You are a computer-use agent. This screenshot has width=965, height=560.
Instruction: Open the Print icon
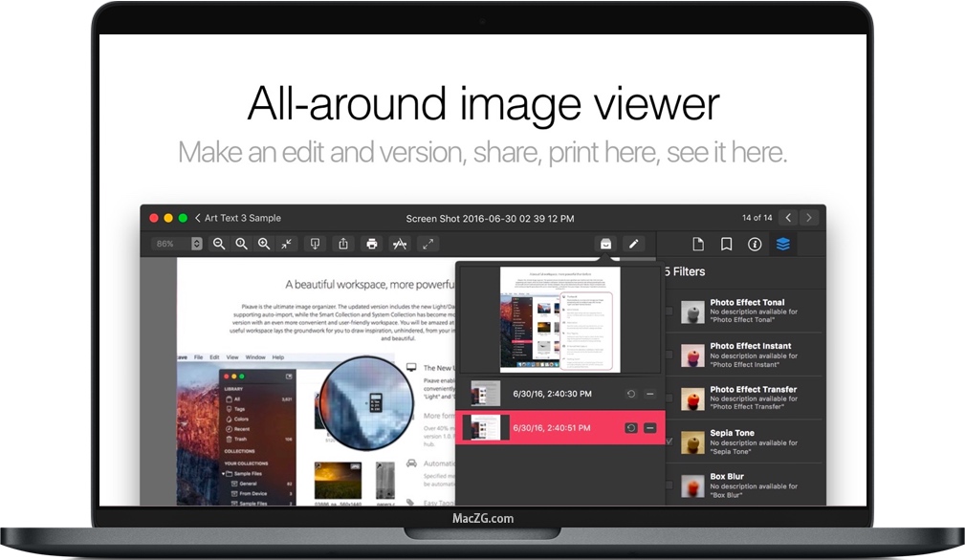pos(371,244)
